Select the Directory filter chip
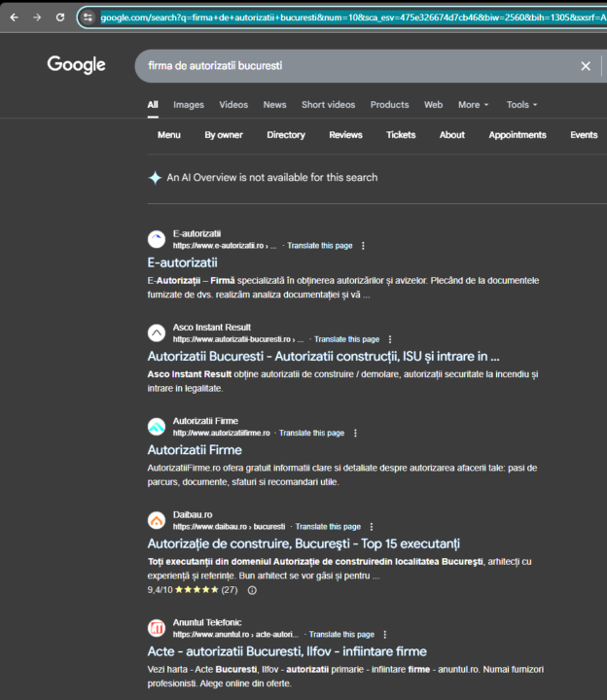The width and height of the screenshot is (607, 700). [x=286, y=135]
